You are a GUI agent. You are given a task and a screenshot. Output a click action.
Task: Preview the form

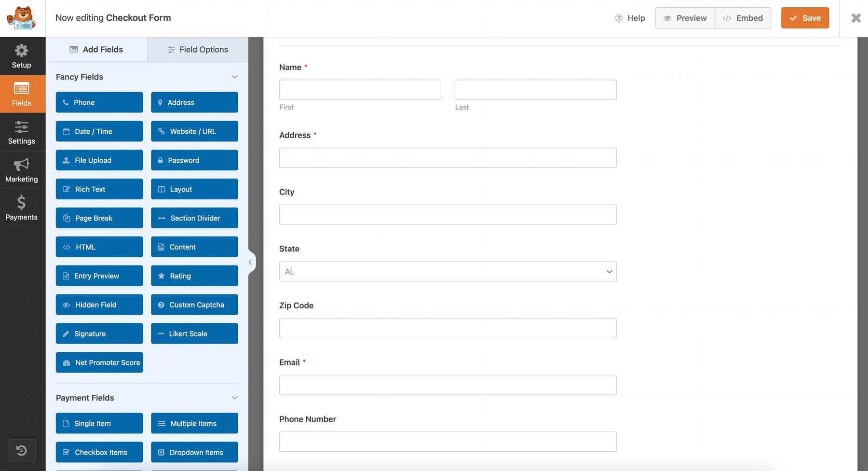[x=685, y=18]
